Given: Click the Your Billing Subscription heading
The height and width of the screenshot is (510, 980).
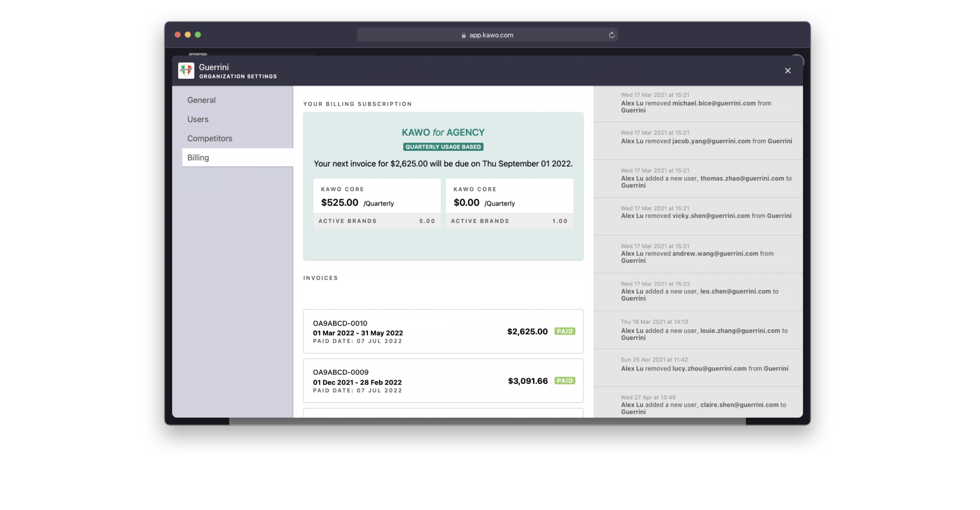Looking at the screenshot, I should 357,104.
